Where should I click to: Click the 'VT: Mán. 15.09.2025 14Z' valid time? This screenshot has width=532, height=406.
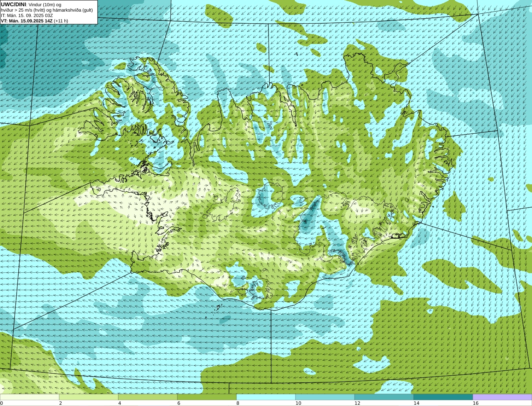click(x=27, y=21)
